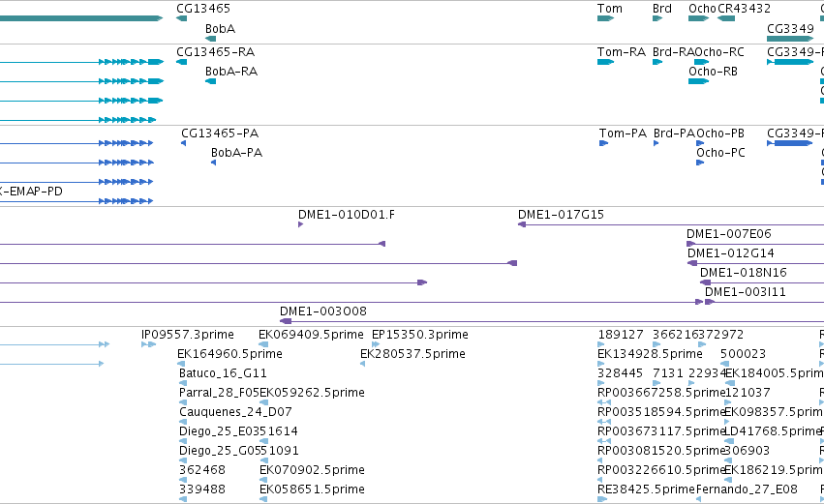Open the EP15350.3prime EST label
The image size is (824, 504).
pos(420,335)
